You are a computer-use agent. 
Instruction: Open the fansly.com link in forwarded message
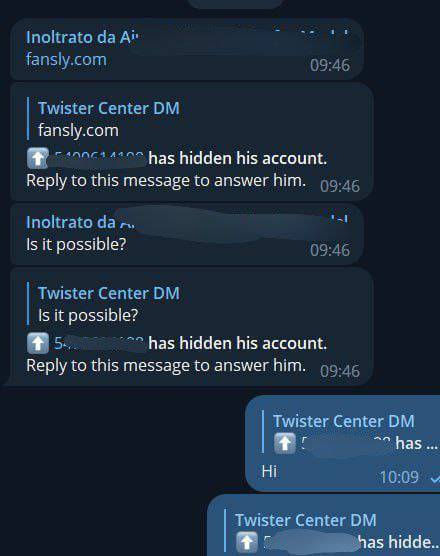pyautogui.click(x=66, y=60)
